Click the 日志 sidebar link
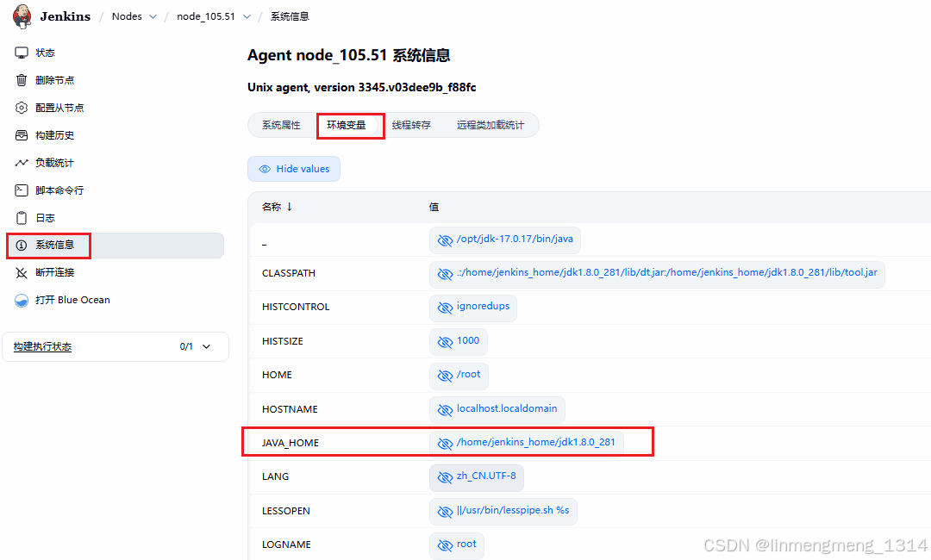The image size is (931, 560). tap(45, 218)
